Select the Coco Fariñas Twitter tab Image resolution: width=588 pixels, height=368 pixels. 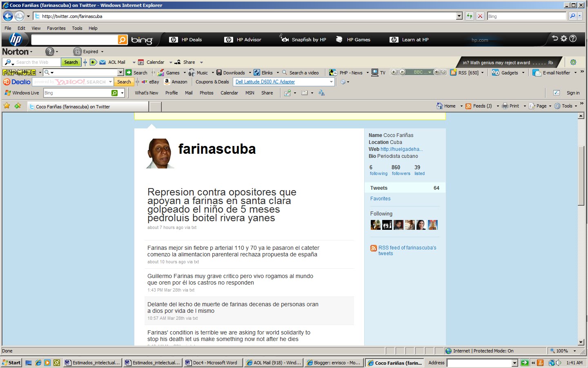pyautogui.click(x=88, y=107)
